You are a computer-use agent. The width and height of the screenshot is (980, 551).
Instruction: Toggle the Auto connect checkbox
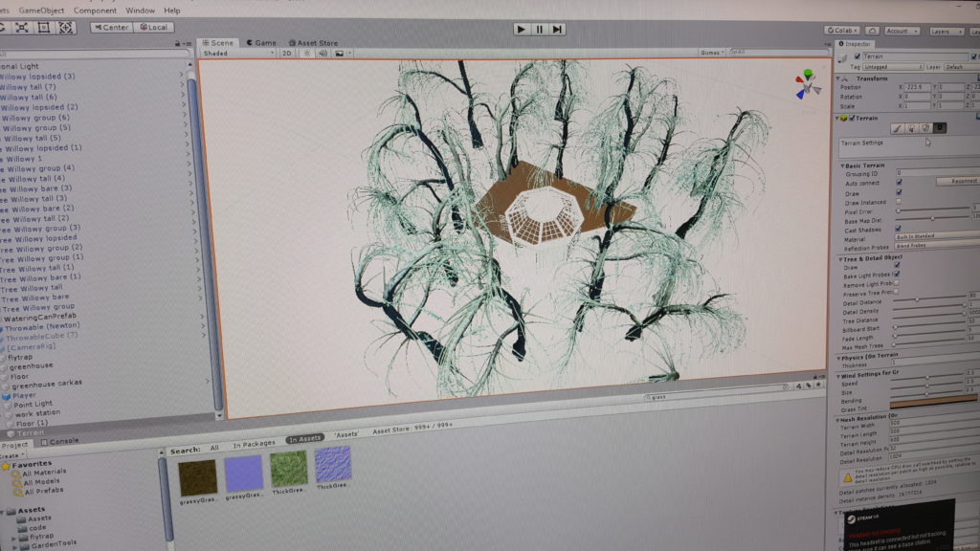point(899,183)
